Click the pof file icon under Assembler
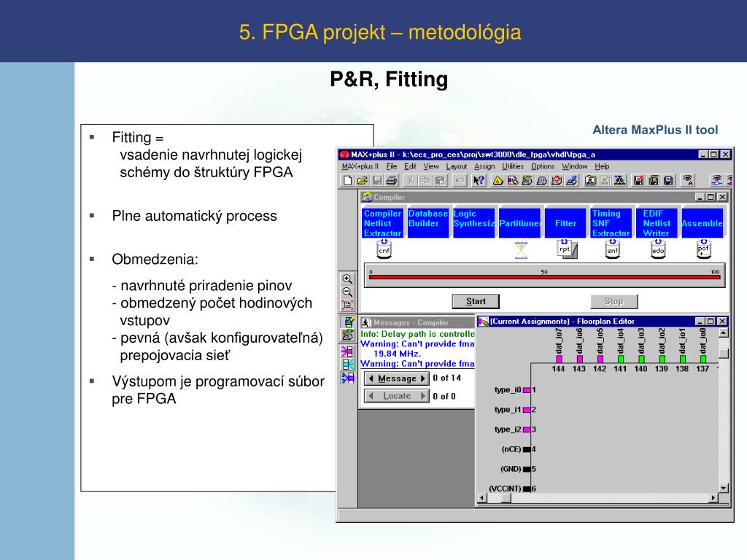The image size is (747, 560). [704, 249]
